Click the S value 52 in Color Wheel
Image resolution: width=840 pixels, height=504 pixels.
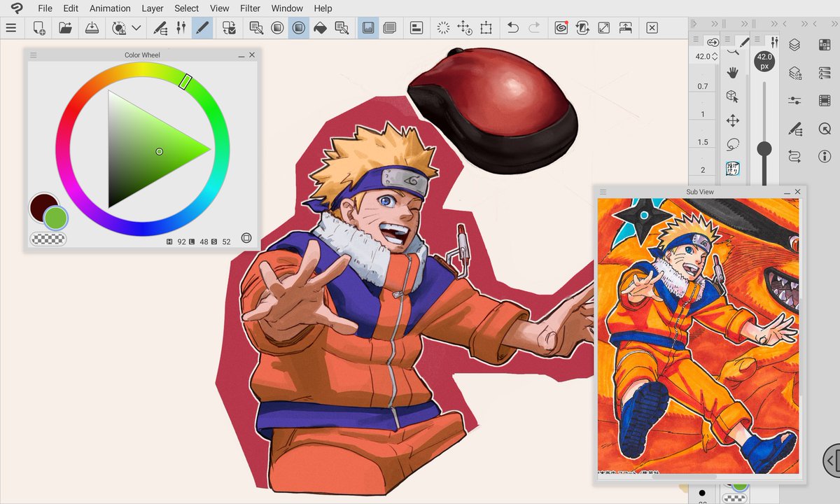226,241
